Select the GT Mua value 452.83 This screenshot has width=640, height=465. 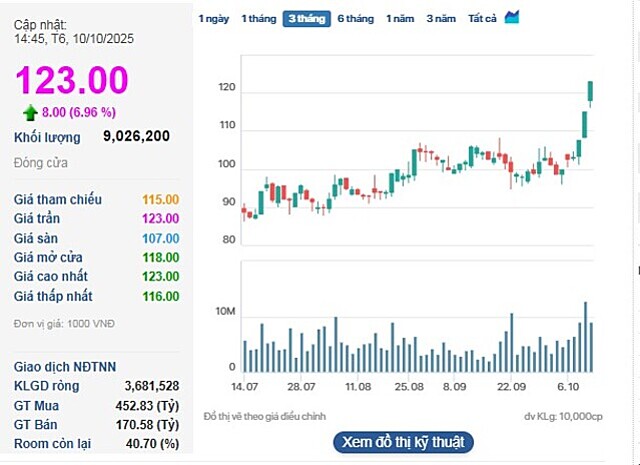pos(147,404)
